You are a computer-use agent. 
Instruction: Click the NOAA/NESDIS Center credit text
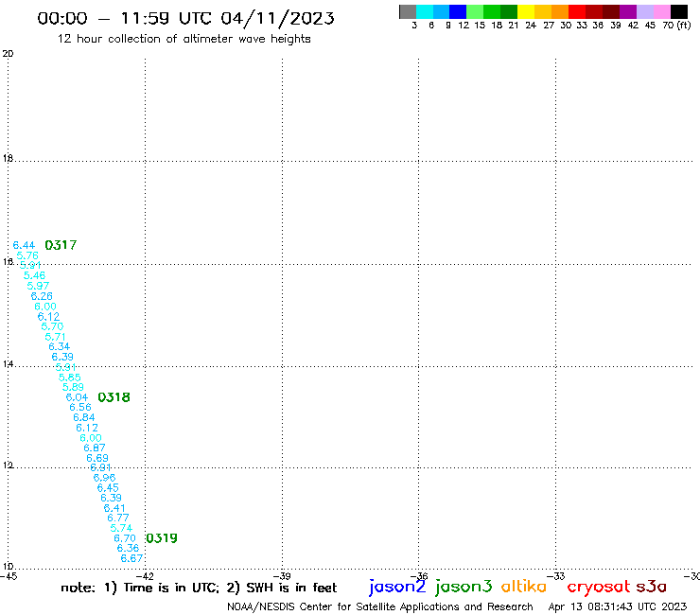[x=380, y=607]
